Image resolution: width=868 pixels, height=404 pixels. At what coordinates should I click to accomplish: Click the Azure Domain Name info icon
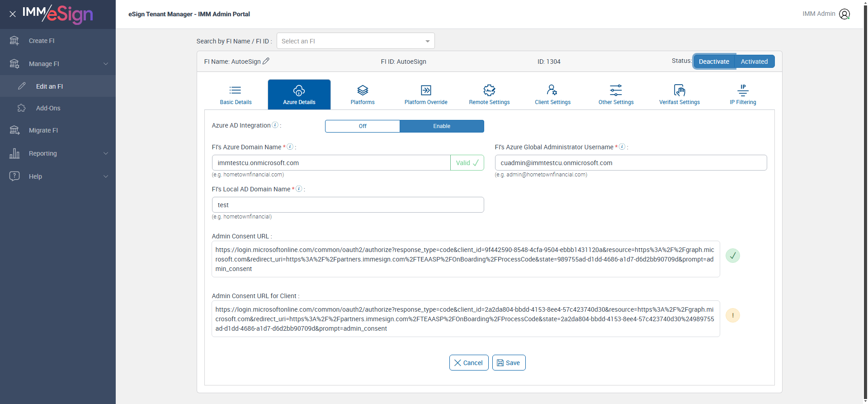click(x=290, y=147)
